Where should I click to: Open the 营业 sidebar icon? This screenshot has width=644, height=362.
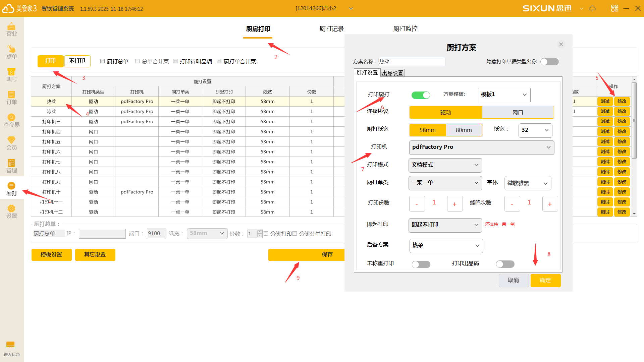(11, 29)
